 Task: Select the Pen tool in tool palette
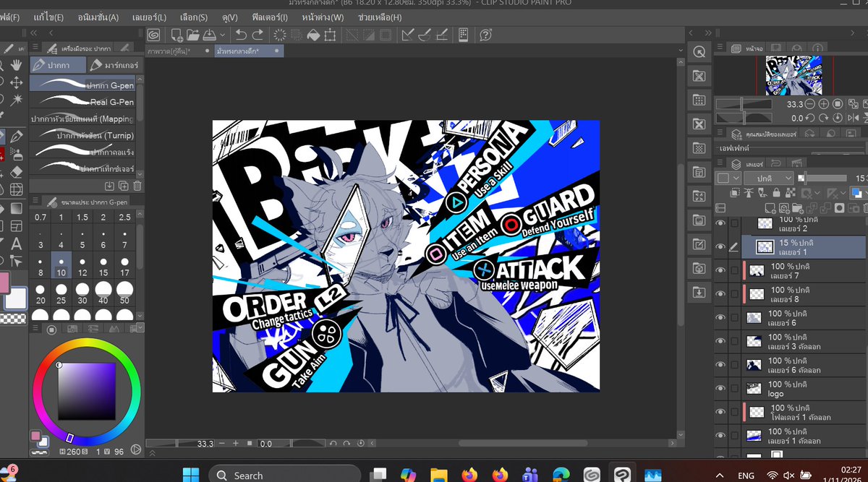point(17,136)
